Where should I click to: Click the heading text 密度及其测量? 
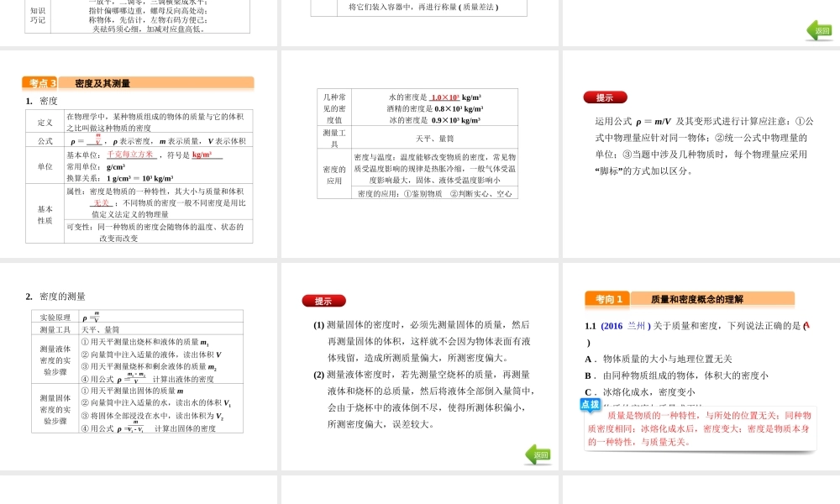coord(102,83)
